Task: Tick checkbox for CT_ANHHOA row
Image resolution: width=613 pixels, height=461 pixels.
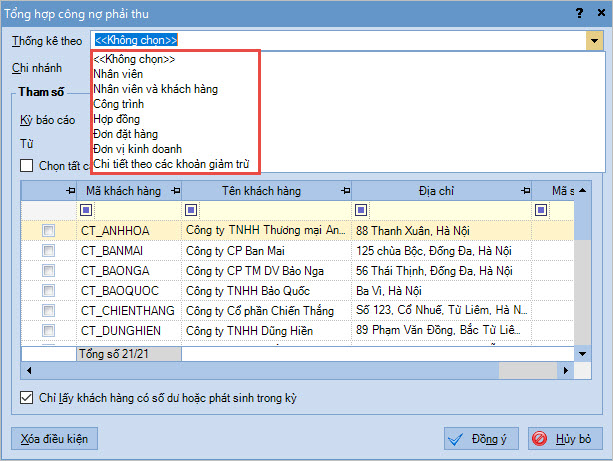Action: 48,231
